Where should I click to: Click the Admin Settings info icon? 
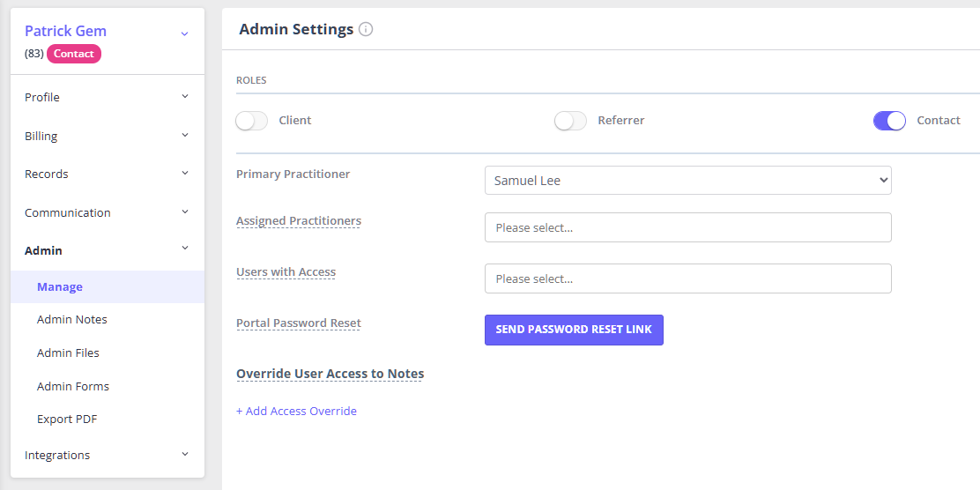click(367, 29)
